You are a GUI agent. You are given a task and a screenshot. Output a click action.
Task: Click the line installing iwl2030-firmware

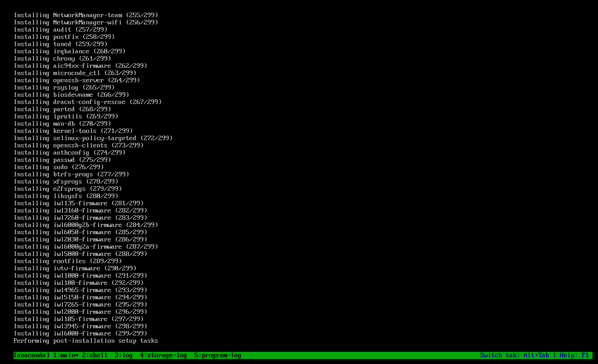click(81, 240)
